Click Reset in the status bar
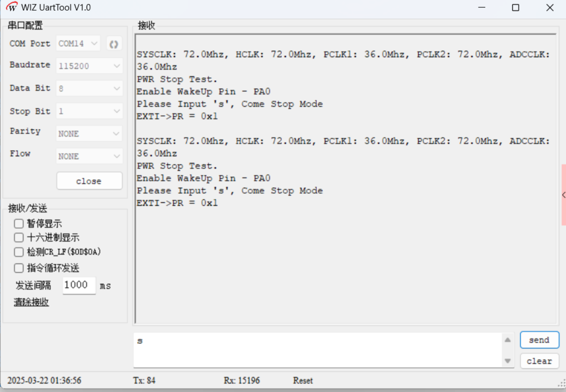The height and width of the screenshot is (392, 566). tap(303, 381)
